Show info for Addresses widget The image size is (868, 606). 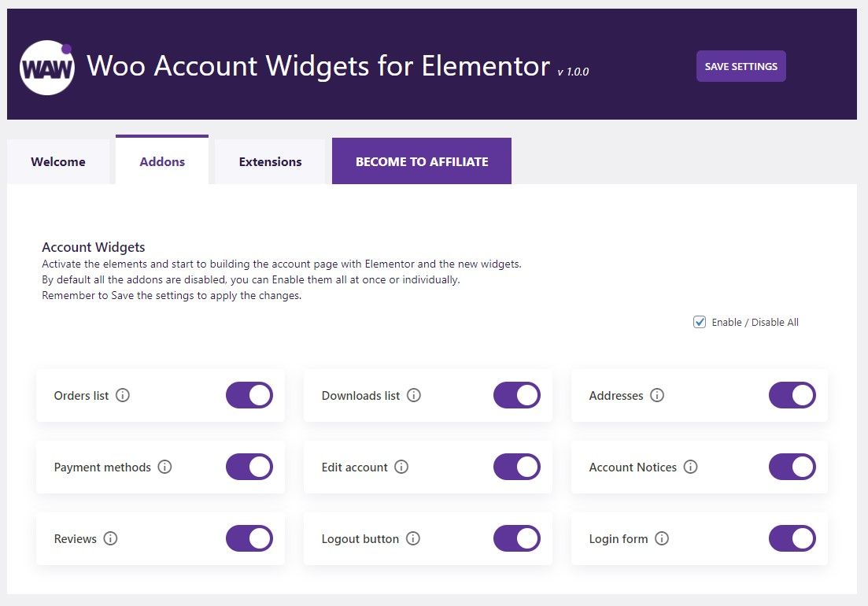pyautogui.click(x=657, y=395)
